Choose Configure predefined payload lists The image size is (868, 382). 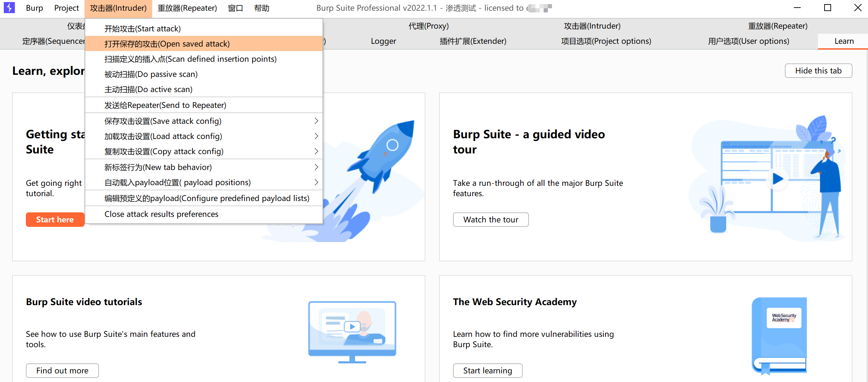point(204,198)
